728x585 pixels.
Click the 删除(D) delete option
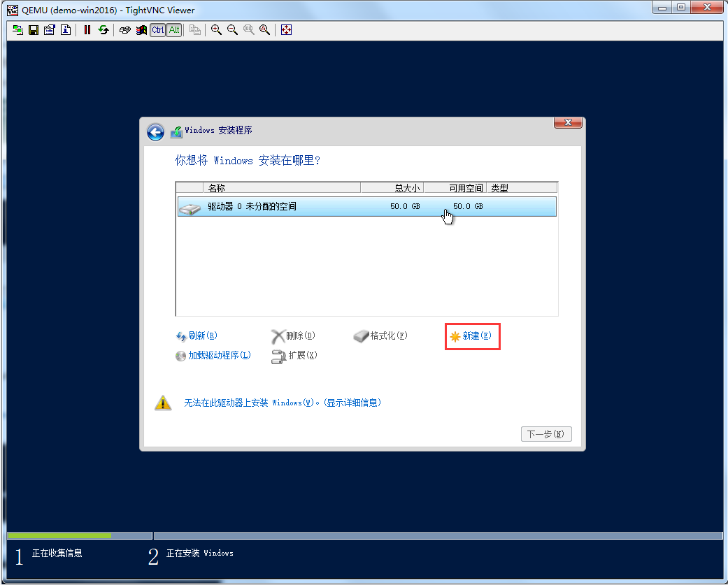[294, 336]
